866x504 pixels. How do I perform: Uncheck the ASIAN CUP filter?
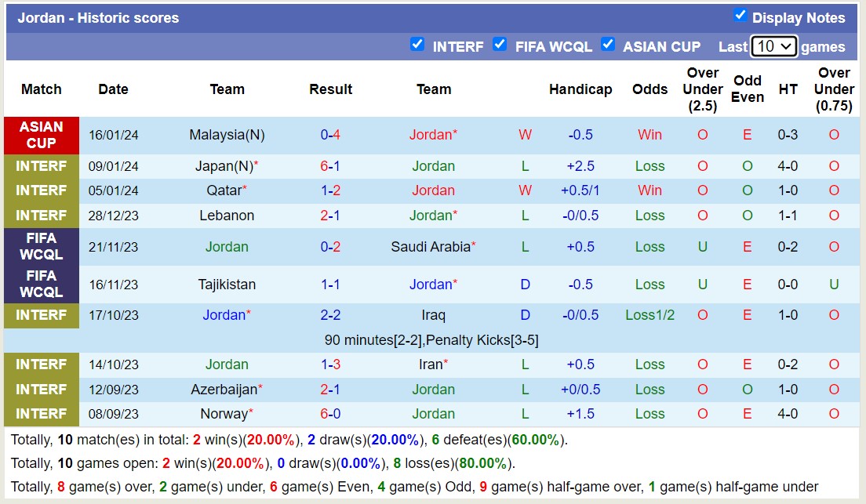608,45
